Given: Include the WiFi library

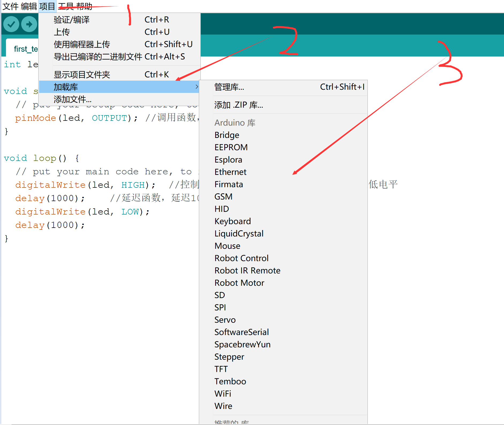Looking at the screenshot, I should (x=223, y=393).
